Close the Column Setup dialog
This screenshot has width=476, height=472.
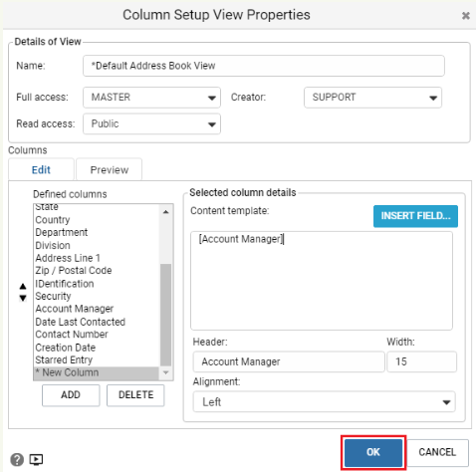coord(466,15)
